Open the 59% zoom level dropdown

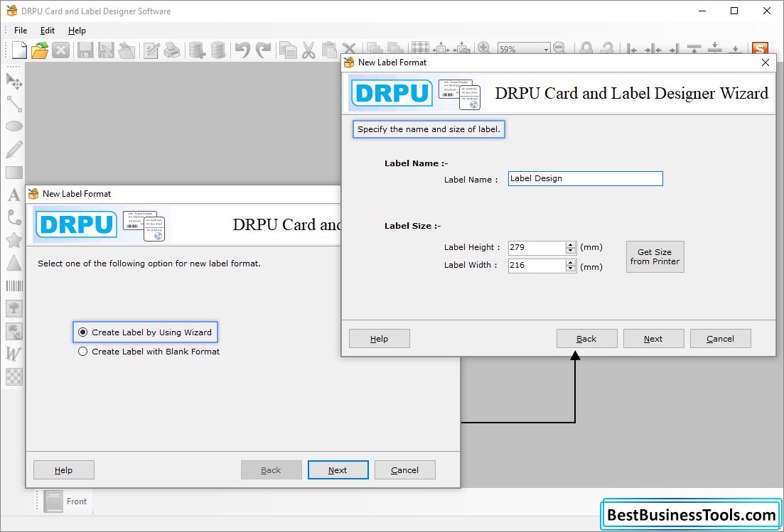[x=546, y=50]
